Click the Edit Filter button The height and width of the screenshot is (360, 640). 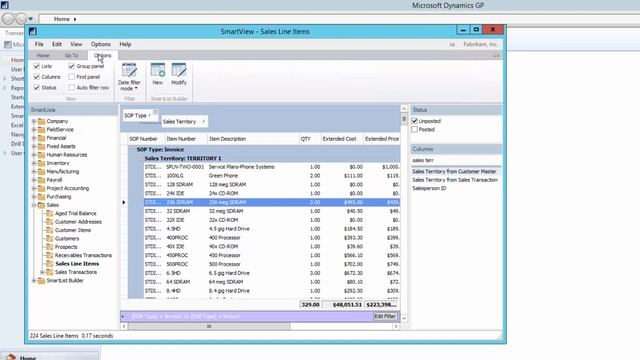click(385, 316)
